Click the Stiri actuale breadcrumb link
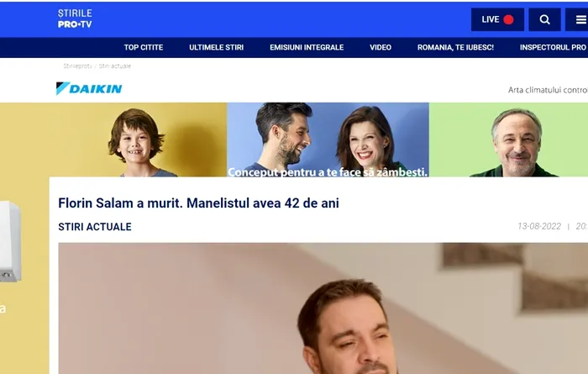Screen dimensions: 588x374 coord(115,66)
